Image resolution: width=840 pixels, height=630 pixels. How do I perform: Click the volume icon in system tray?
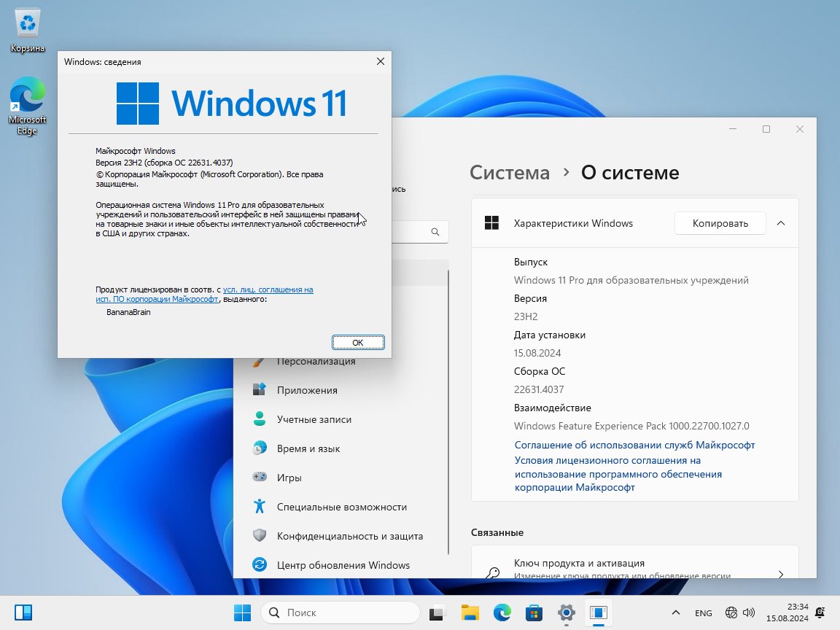[x=749, y=612]
